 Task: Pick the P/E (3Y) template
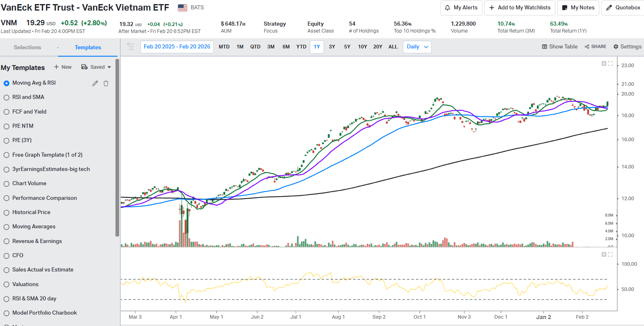(x=7, y=140)
